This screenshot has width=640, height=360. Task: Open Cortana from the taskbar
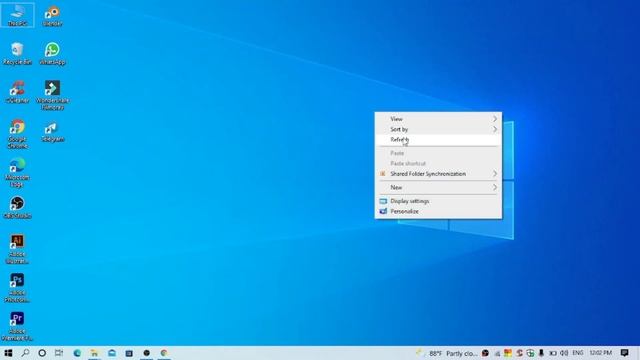(42, 353)
